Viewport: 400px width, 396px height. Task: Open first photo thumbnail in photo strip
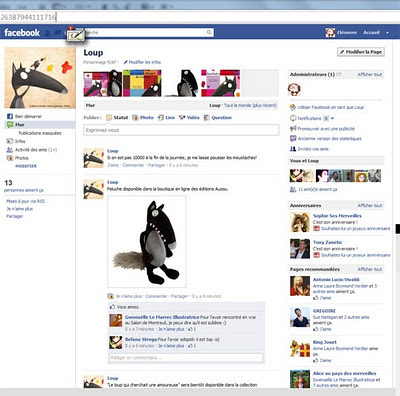click(x=103, y=83)
